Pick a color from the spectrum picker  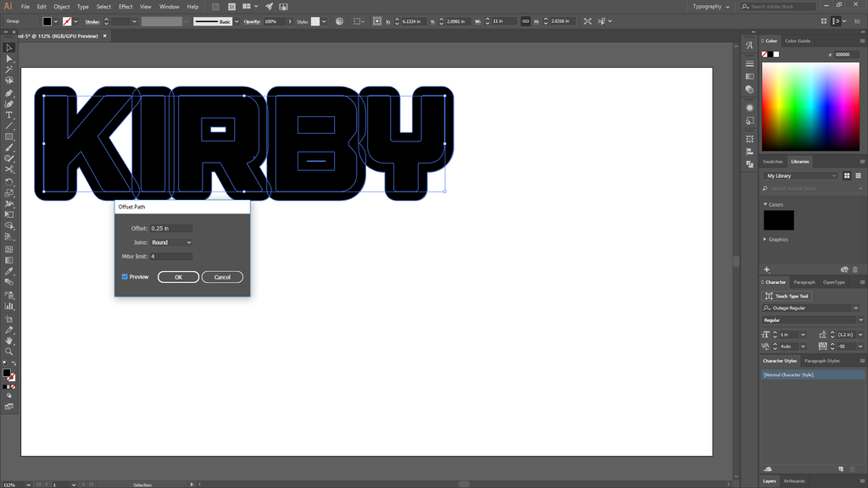pos(810,106)
